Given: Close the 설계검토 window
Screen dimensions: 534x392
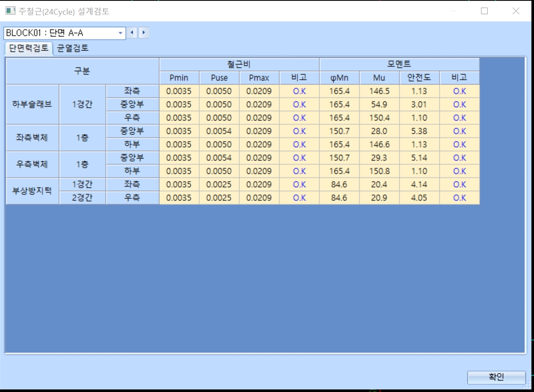Looking at the screenshot, I should point(516,11).
